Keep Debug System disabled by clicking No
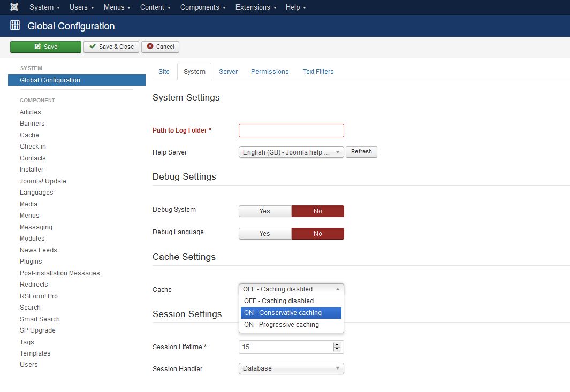The width and height of the screenshot is (570, 392). (317, 211)
